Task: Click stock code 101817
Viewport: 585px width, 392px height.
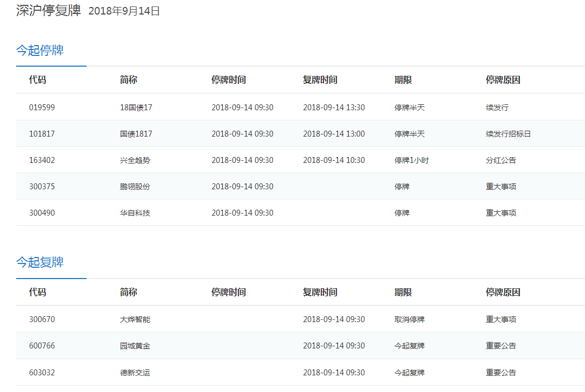Action: [42, 134]
